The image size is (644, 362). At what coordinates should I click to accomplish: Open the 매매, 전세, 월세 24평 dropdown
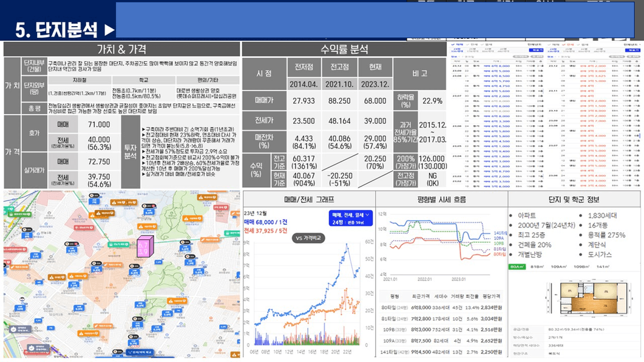(x=351, y=218)
